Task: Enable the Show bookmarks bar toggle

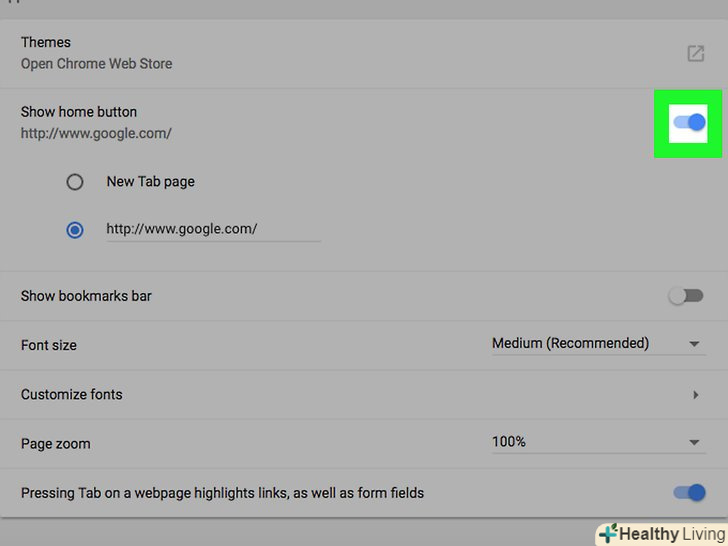Action: [x=686, y=296]
